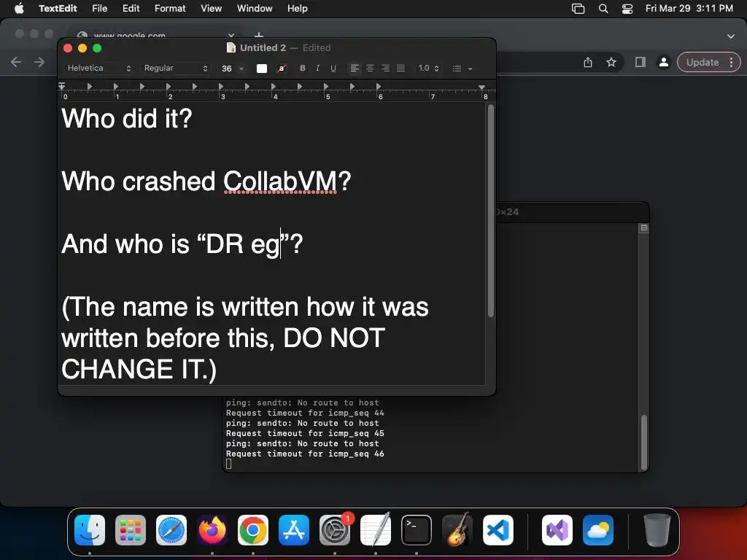This screenshot has width=747, height=560.
Task: Click the TextEdit vertical scrollbar
Action: point(491,211)
